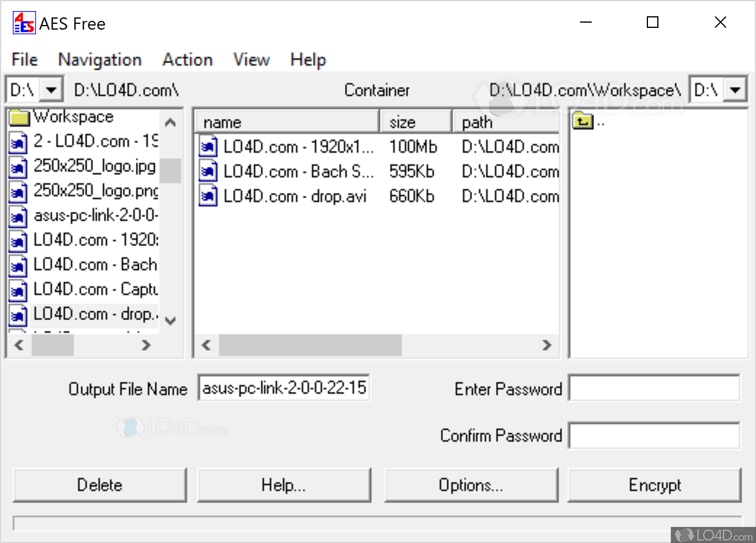Click the 100Mb LO4D.com 1920x1 file icon

click(x=208, y=146)
